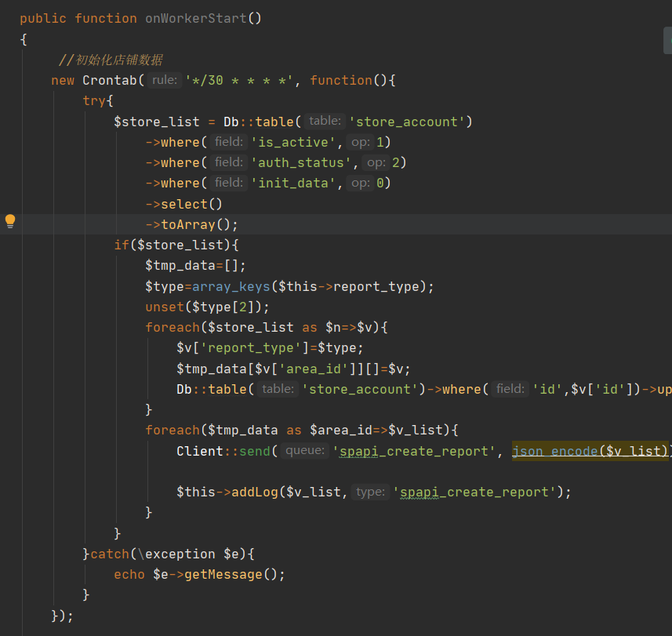This screenshot has width=672, height=636.
Task: Click the function keyword of the Crontab closure
Action: pos(341,80)
